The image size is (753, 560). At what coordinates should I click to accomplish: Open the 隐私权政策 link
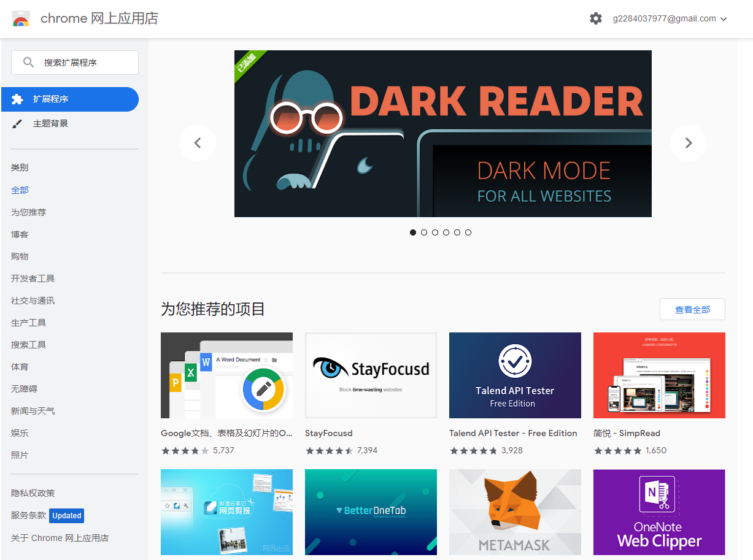[33, 493]
